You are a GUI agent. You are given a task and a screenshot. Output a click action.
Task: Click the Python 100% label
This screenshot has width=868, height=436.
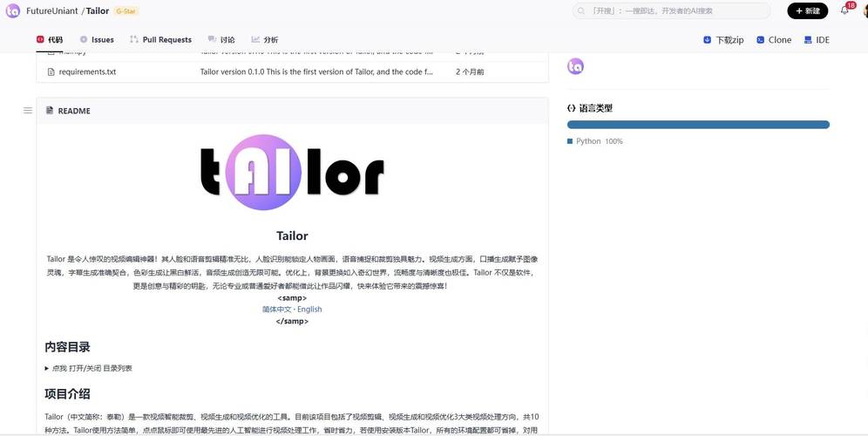point(600,141)
